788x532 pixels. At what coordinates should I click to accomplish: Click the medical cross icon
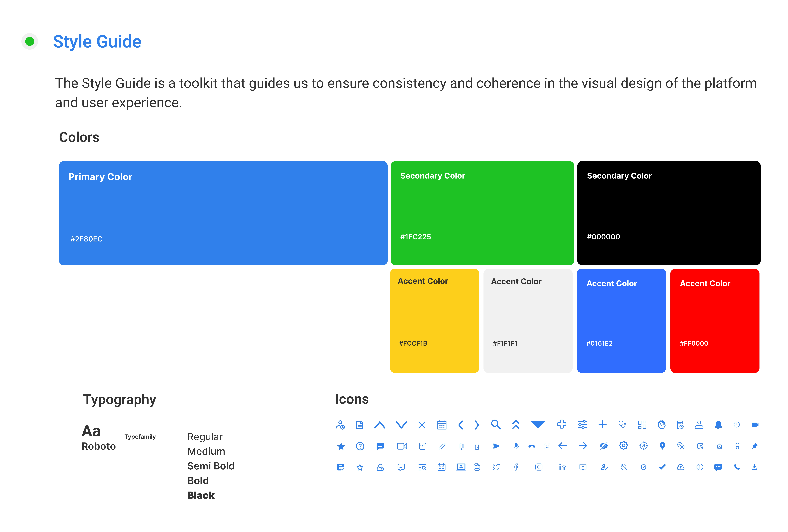562,424
